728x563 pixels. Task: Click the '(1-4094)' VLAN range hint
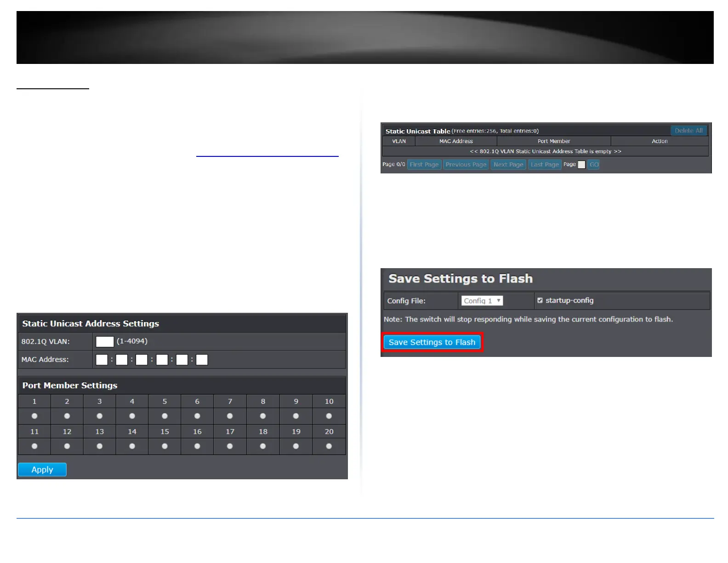[132, 341]
